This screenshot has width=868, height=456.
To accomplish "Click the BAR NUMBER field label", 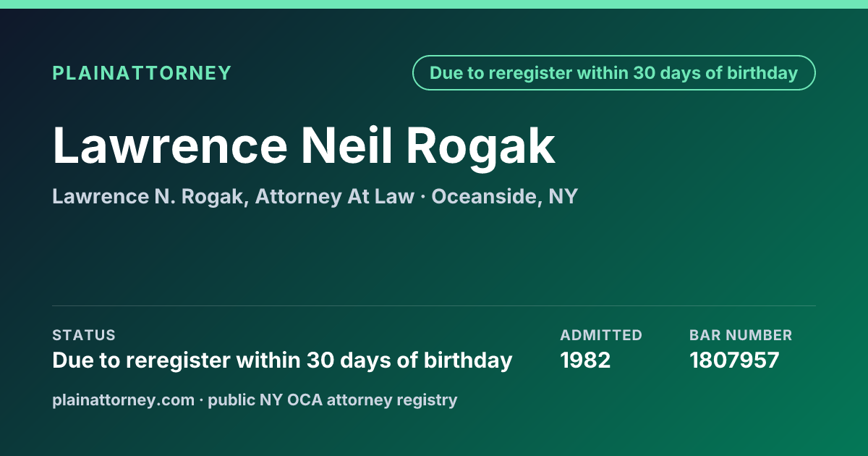I will point(741,335).
